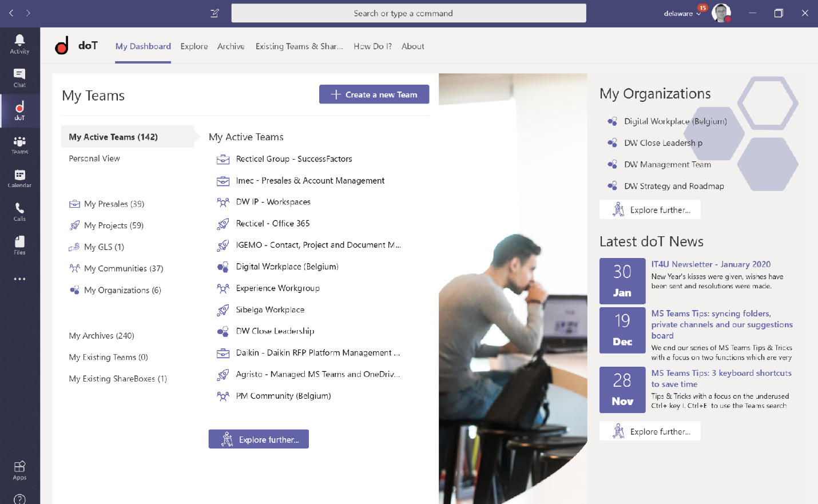Open IT4U Newsletter - January 2020 article
818x504 pixels.
pos(710,264)
